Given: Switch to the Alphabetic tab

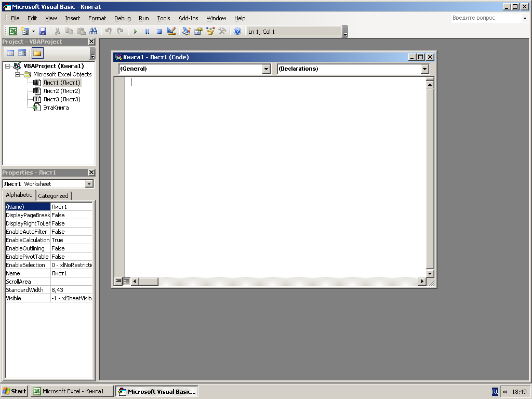Looking at the screenshot, I should tap(19, 195).
